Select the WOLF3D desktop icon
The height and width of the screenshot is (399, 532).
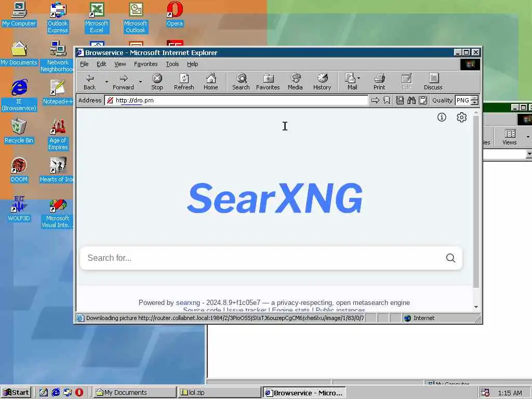point(19,209)
